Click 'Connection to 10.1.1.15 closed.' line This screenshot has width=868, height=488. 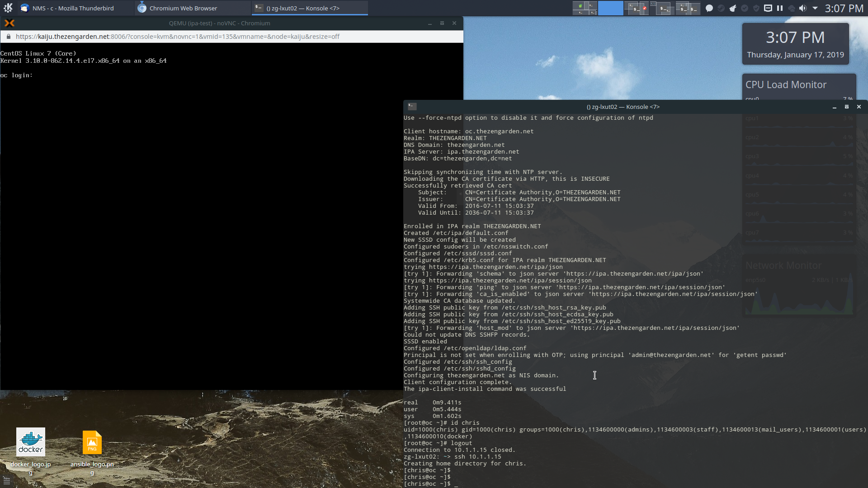(x=459, y=450)
